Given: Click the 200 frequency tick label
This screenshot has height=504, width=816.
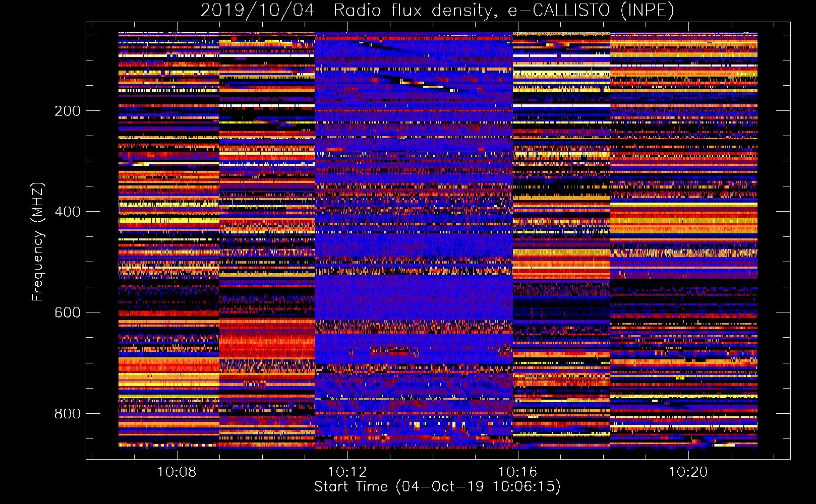Looking at the screenshot, I should coord(68,111).
